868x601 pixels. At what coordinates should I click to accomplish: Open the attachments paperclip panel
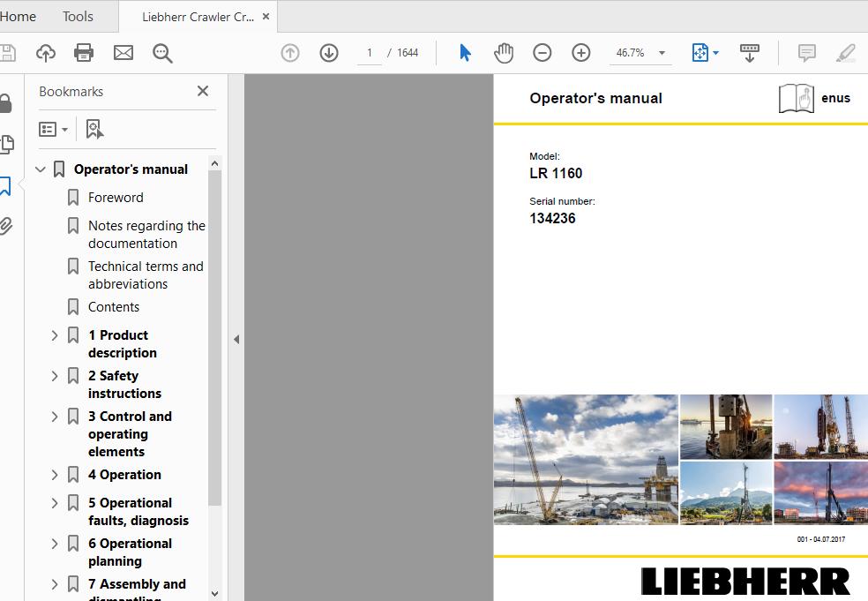5,225
